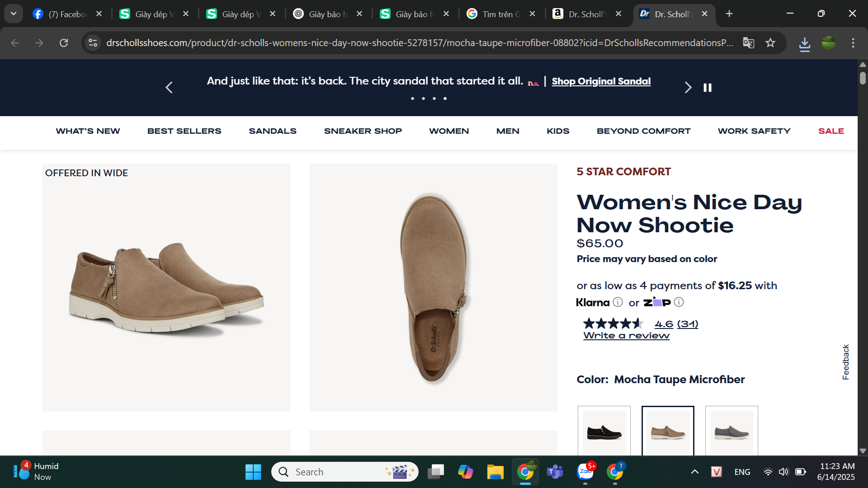Click the Zip info icon
The width and height of the screenshot is (868, 488).
(x=679, y=302)
